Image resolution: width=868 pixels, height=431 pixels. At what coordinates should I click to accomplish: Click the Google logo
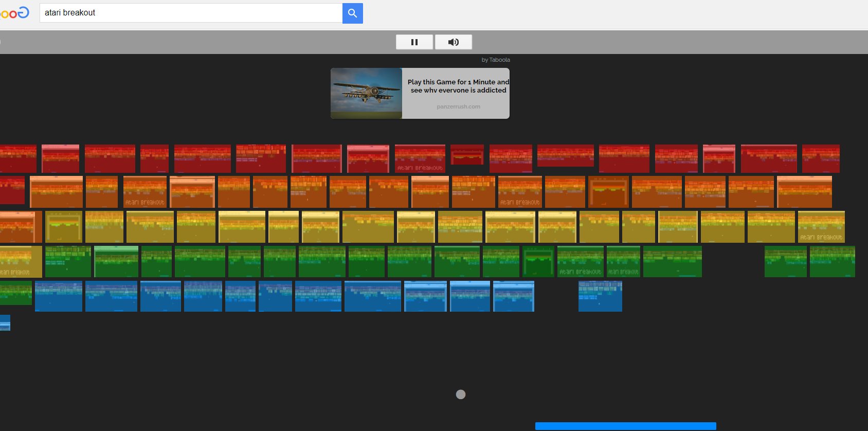point(14,13)
